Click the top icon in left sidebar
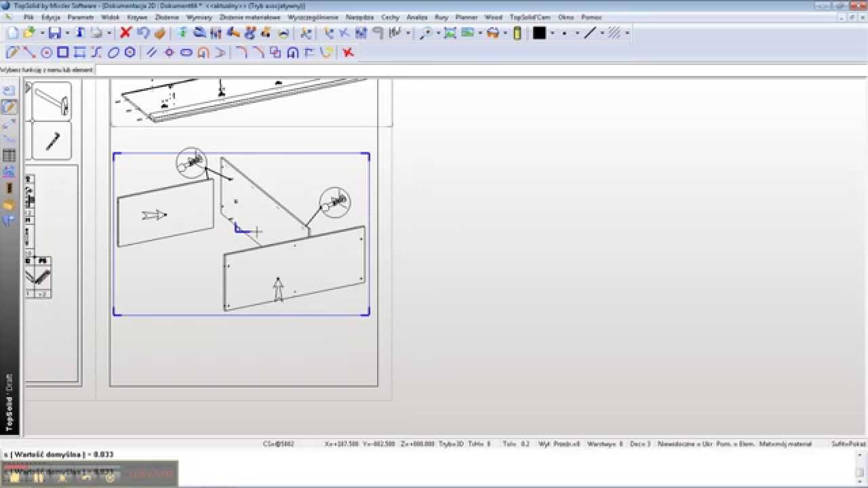868x488 pixels. click(x=9, y=90)
